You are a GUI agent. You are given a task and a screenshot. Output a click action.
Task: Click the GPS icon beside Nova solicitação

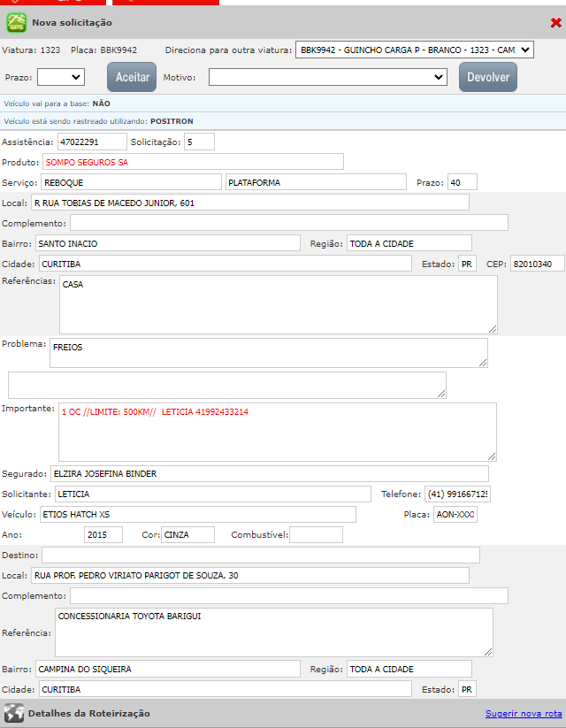point(17,22)
